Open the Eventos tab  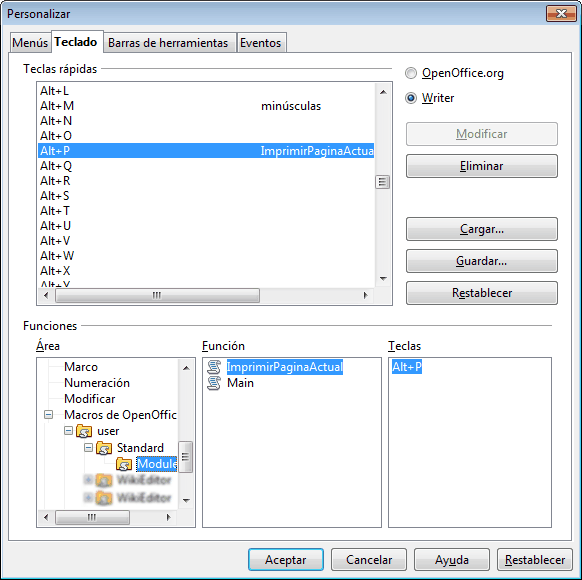pos(261,43)
